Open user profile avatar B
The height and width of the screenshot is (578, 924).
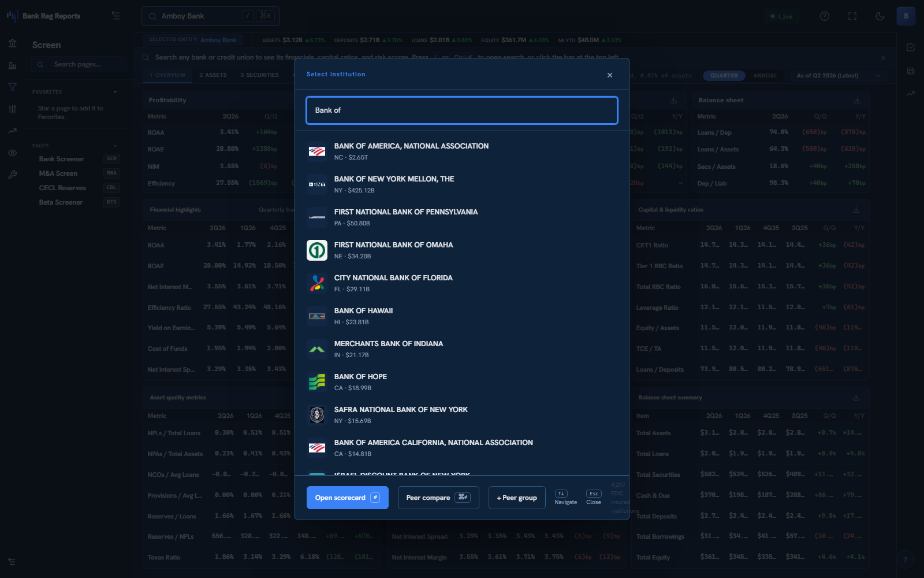point(906,16)
